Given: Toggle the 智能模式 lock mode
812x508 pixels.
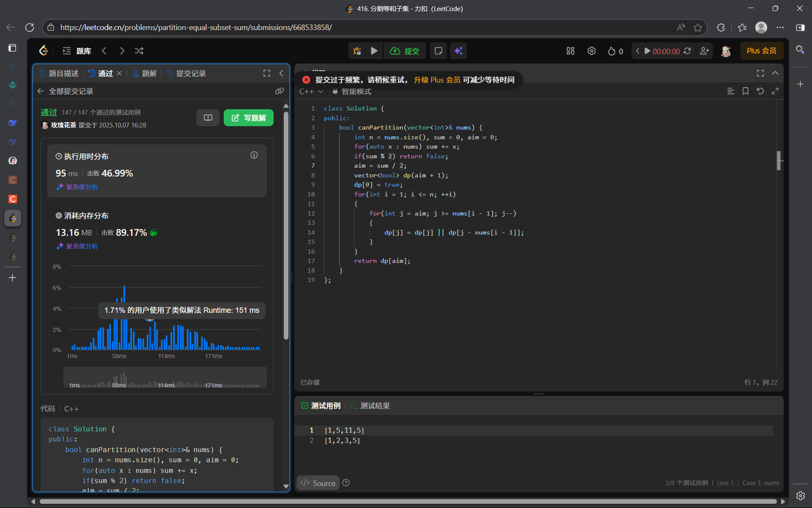Looking at the screenshot, I should point(352,91).
